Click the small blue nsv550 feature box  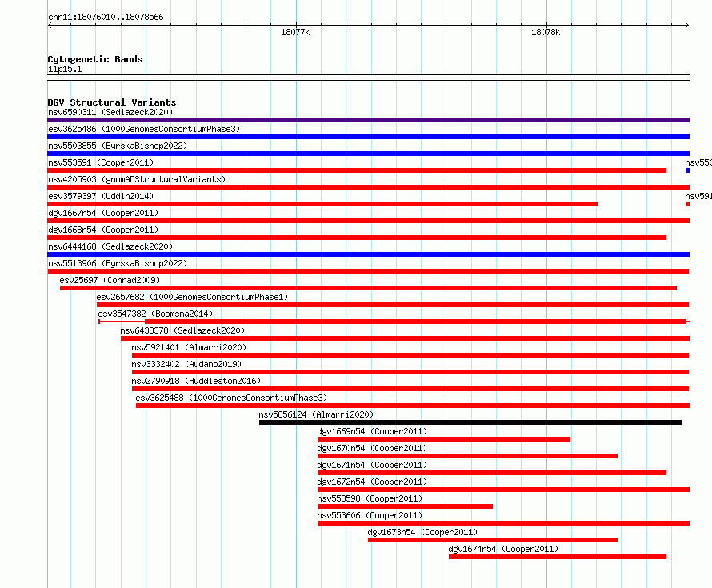point(687,170)
